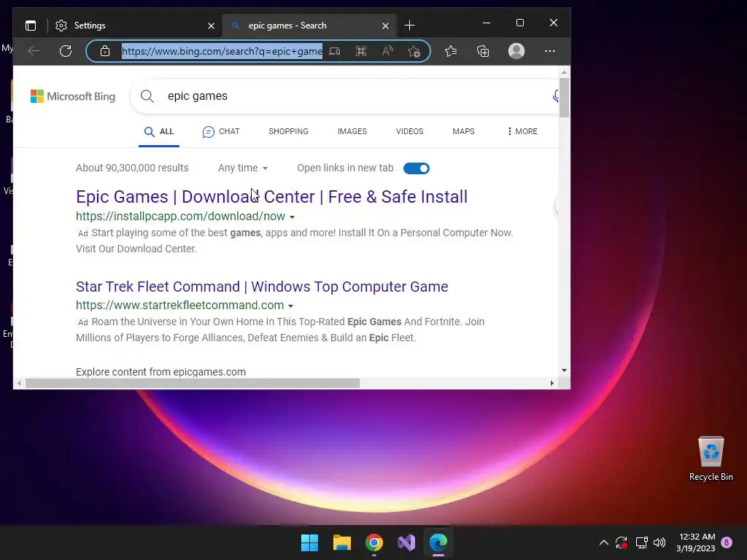Click the browser back arrow

pos(34,51)
